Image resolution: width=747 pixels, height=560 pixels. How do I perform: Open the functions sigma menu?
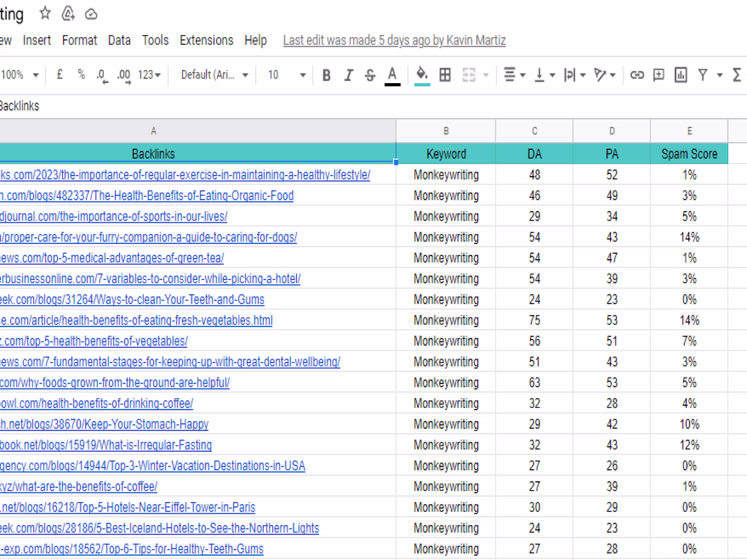pos(738,75)
